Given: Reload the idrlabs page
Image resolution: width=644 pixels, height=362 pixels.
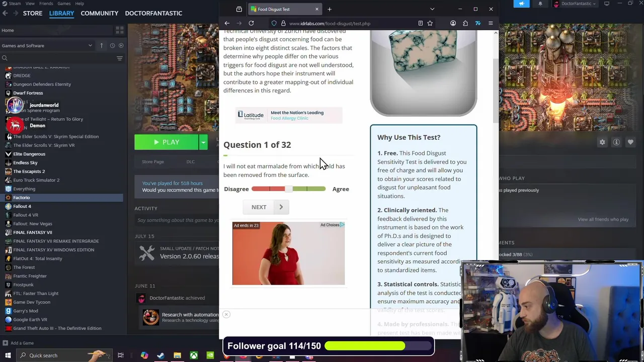Looking at the screenshot, I should [251, 23].
